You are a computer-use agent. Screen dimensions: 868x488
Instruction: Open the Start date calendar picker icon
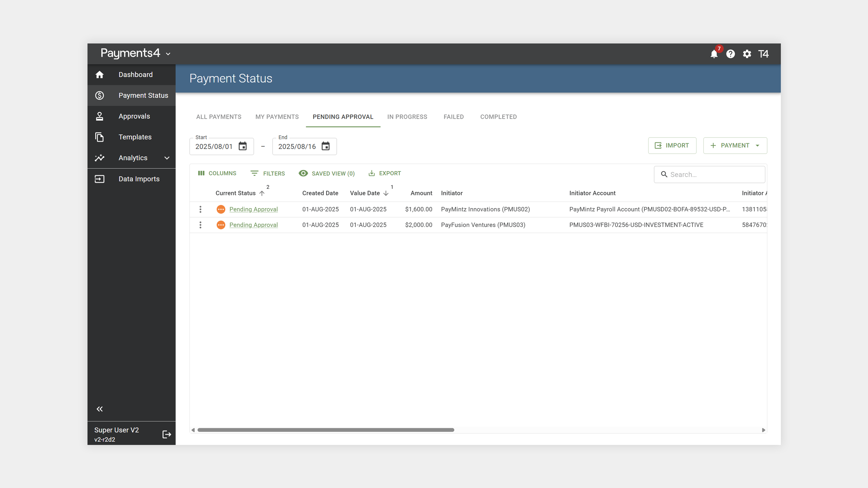tap(242, 146)
